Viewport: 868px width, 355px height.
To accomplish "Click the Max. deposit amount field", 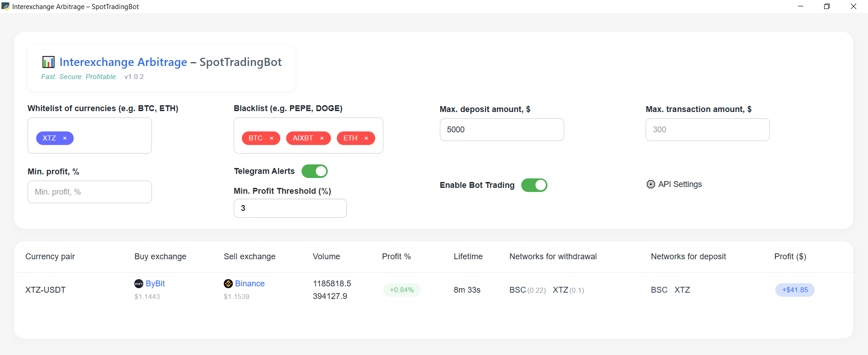I will pyautogui.click(x=502, y=130).
